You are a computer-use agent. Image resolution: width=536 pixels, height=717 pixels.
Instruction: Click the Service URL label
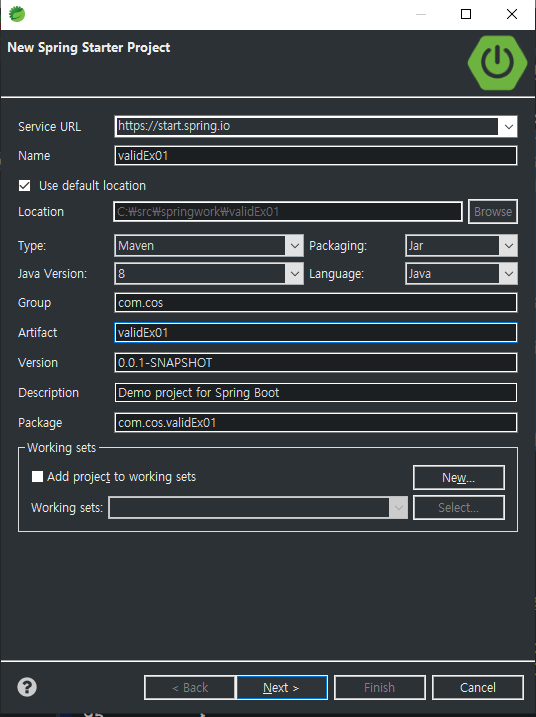(49, 127)
